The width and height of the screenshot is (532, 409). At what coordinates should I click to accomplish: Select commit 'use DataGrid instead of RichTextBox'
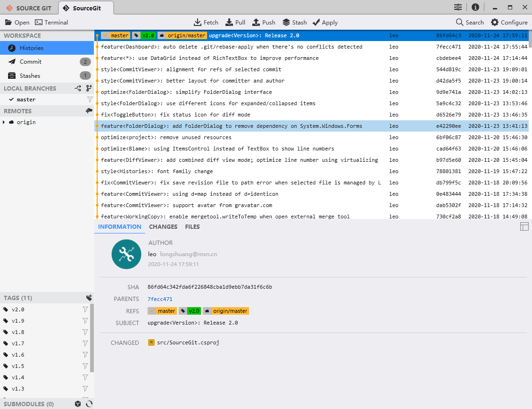[x=311, y=58]
